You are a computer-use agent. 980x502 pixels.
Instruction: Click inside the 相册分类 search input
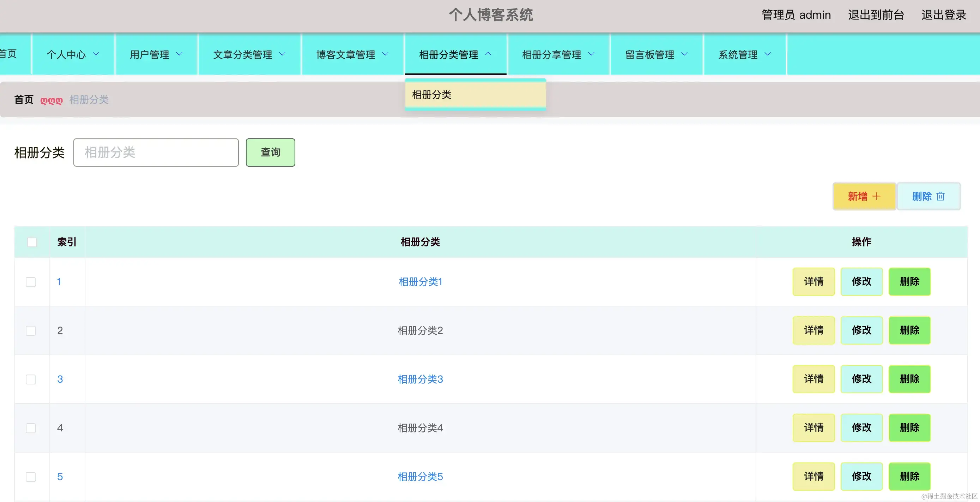(x=156, y=152)
